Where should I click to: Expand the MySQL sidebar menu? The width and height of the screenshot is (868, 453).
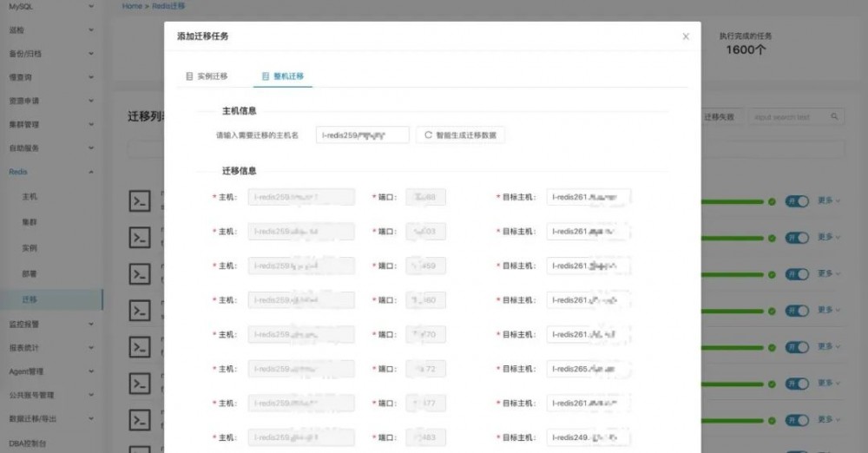pos(51,7)
